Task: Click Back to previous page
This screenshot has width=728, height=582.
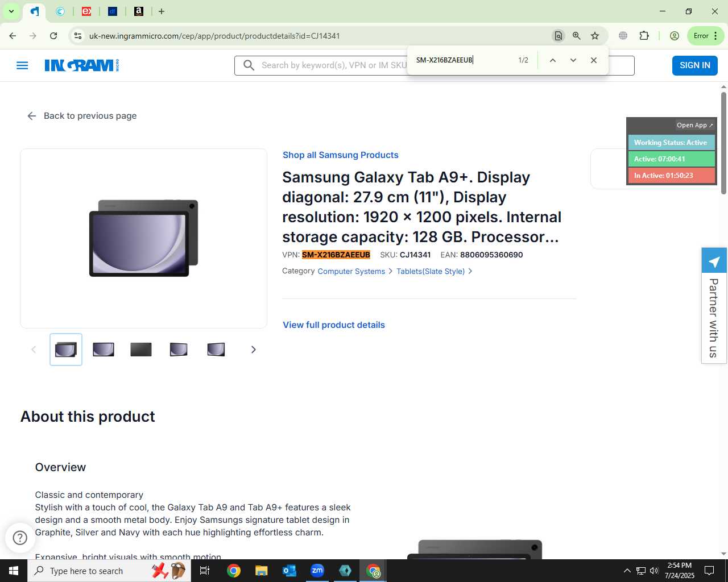Action: 82,116
